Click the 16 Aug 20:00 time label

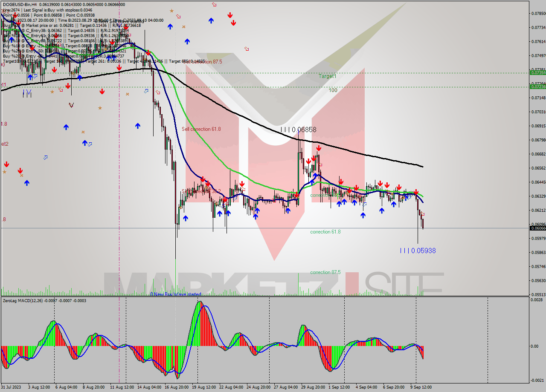177,387
